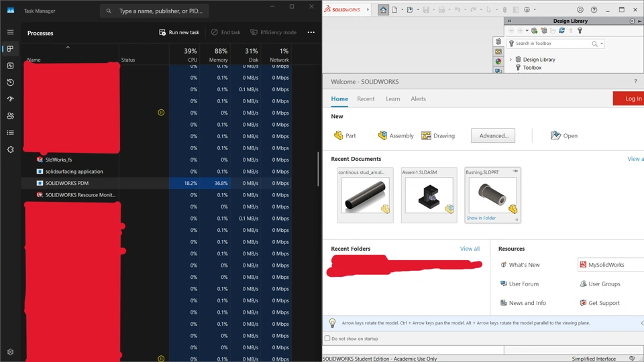Image resolution: width=644 pixels, height=362 pixels.
Task: Open Toolbox search options dropdown
Action: 602,44
